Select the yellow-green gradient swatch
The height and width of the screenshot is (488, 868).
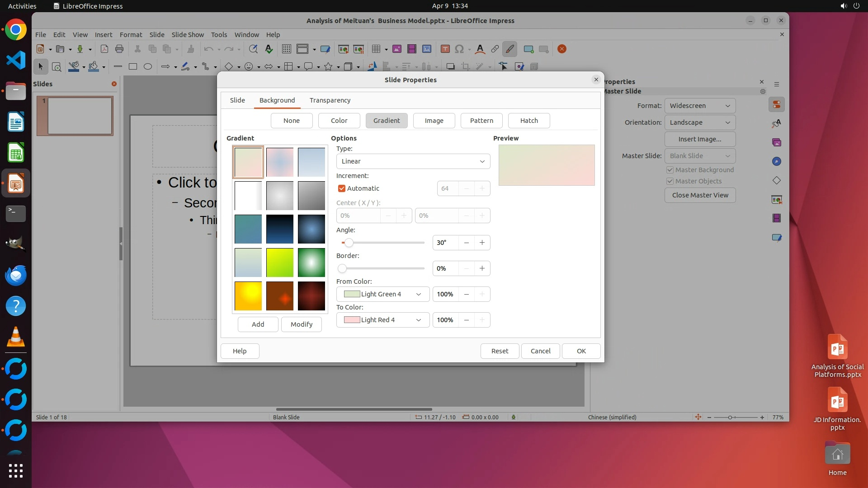pyautogui.click(x=279, y=263)
